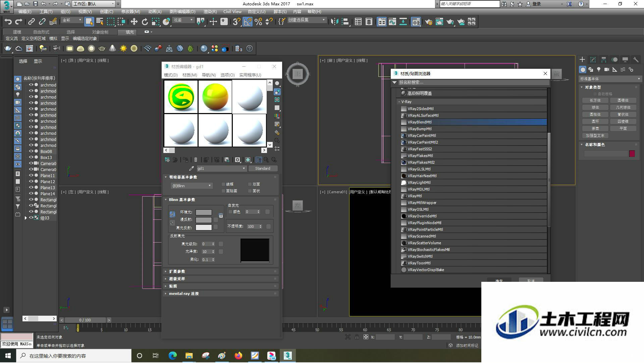Screen dimensions: 644x363
Task: Click the sun light icon in second toolbar
Action: point(123,49)
